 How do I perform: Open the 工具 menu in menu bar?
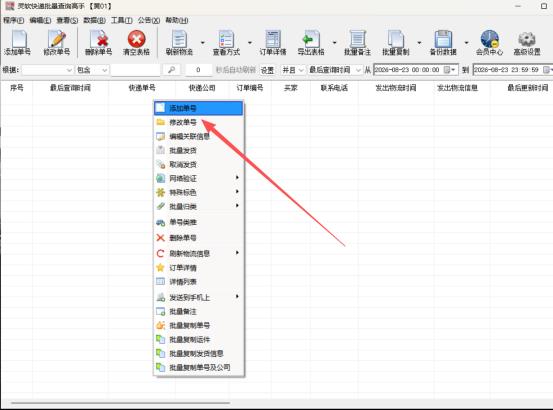point(121,20)
